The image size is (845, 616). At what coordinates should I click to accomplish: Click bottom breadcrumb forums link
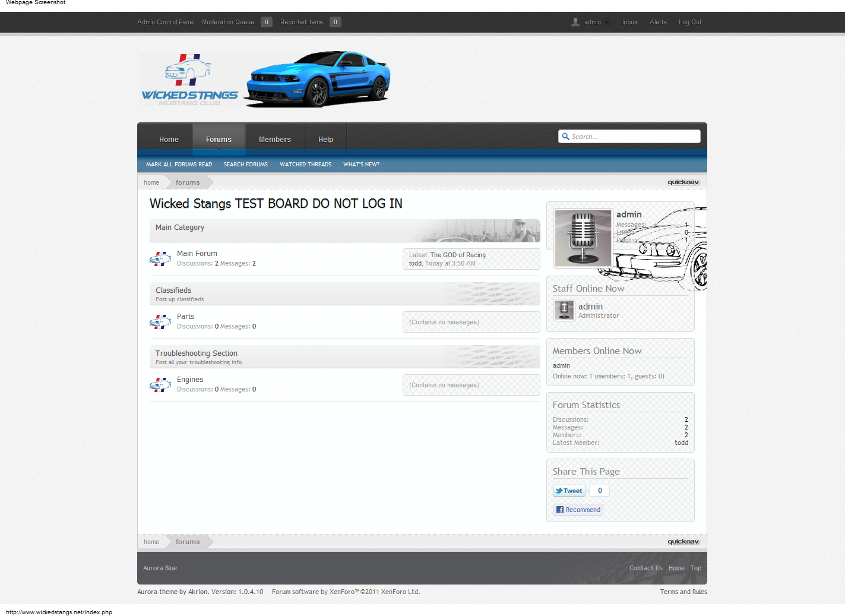click(x=188, y=542)
